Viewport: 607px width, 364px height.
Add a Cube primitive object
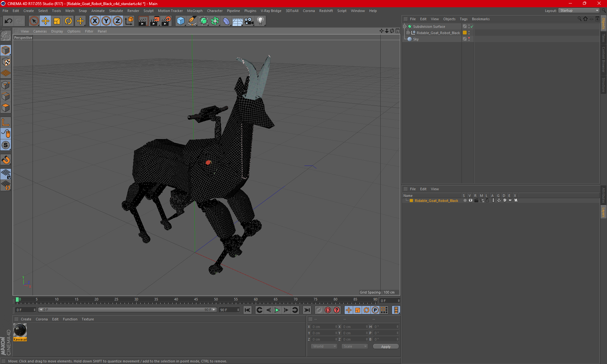181,21
